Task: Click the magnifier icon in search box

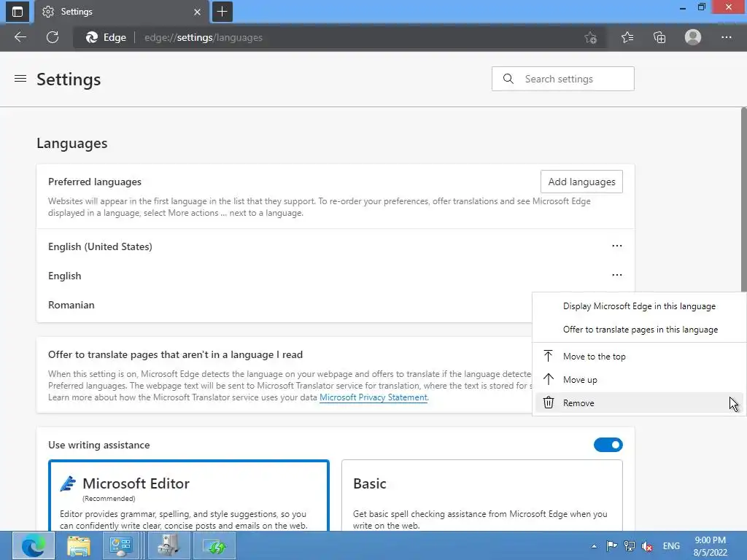Action: pyautogui.click(x=508, y=79)
